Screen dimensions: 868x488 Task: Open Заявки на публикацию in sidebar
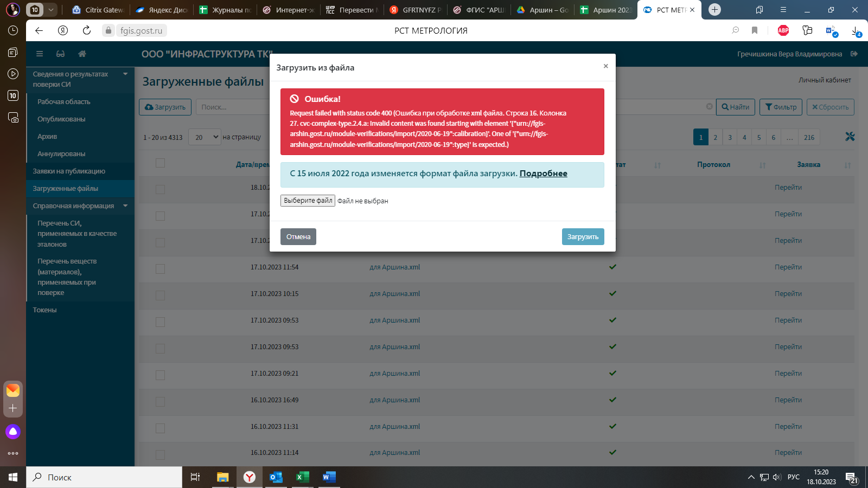[69, 171]
